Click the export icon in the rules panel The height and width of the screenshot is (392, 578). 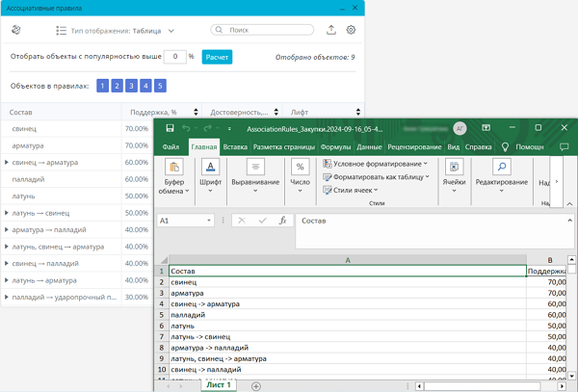[332, 30]
